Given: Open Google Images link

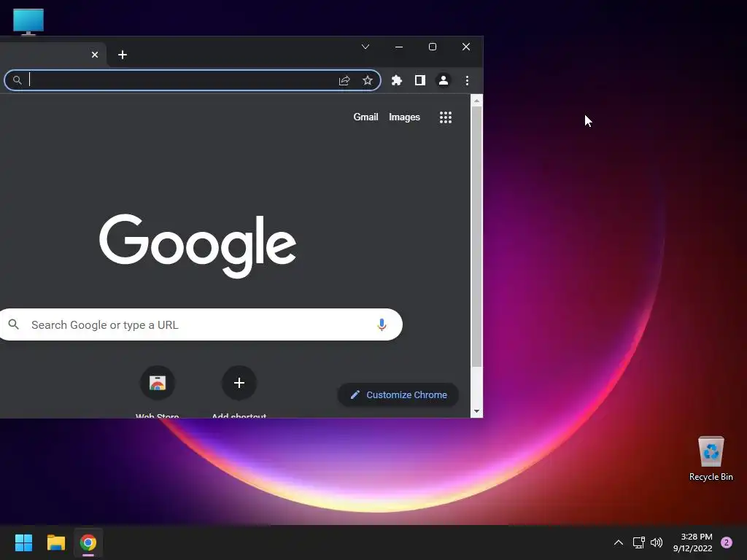Looking at the screenshot, I should coord(404,117).
